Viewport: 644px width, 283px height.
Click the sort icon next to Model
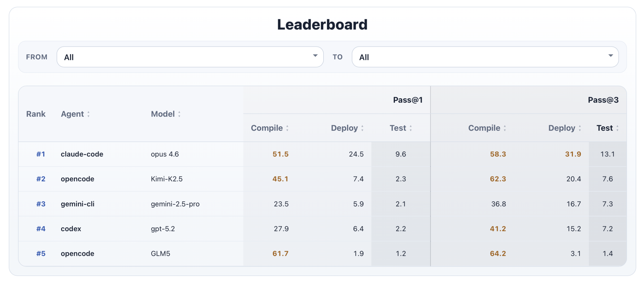pos(179,114)
